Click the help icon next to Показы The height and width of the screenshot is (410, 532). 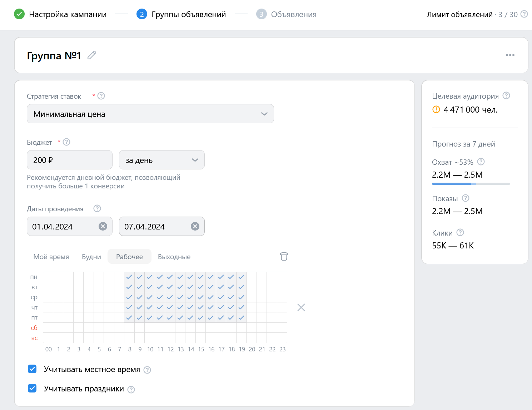tap(466, 198)
